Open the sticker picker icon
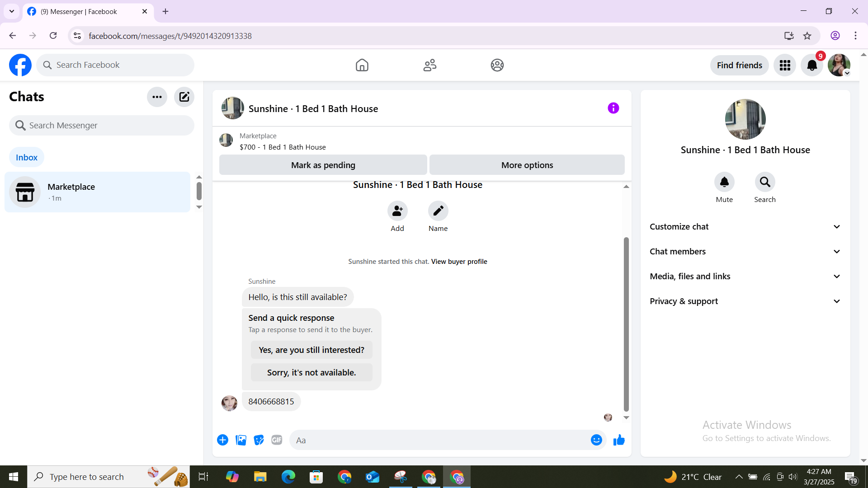This screenshot has width=868, height=488. 259,440
